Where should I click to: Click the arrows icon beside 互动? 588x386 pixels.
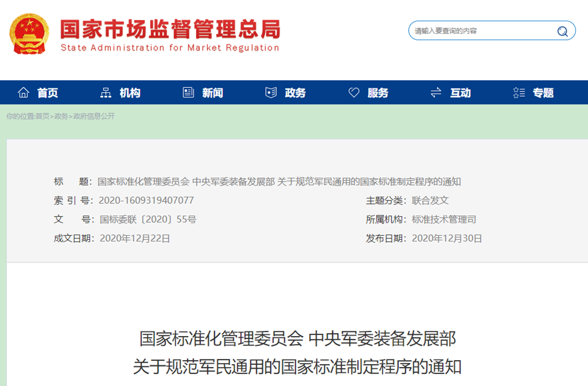click(x=436, y=92)
